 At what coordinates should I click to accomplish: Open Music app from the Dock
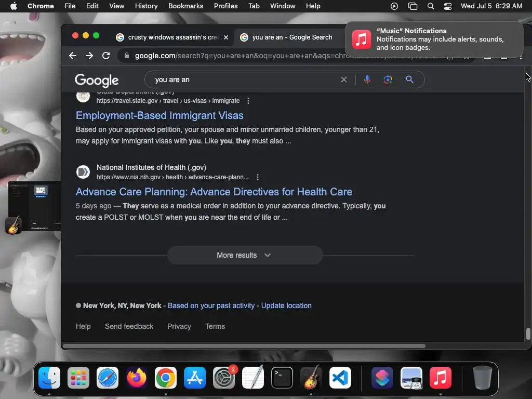click(x=441, y=378)
